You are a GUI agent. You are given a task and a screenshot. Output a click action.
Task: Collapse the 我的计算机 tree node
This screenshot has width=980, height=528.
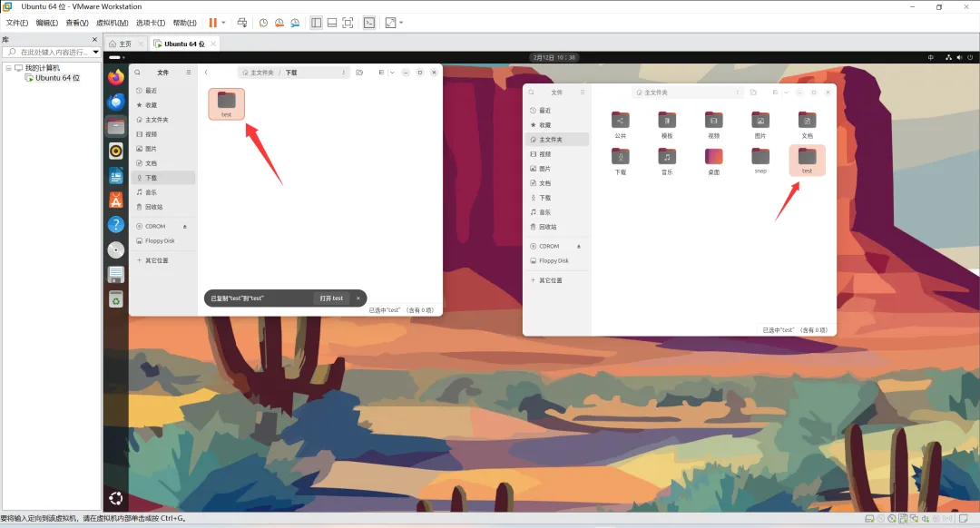[x=9, y=67]
